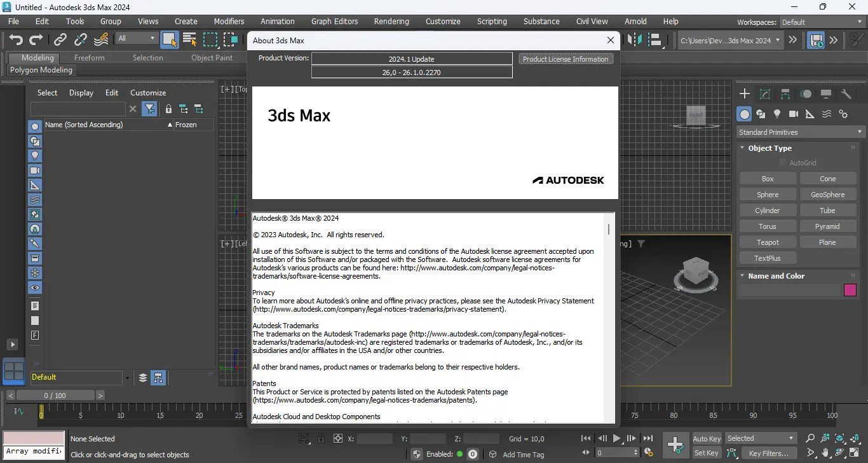868x463 pixels.
Task: Open Standard Primitives dropdown
Action: pyautogui.click(x=801, y=132)
